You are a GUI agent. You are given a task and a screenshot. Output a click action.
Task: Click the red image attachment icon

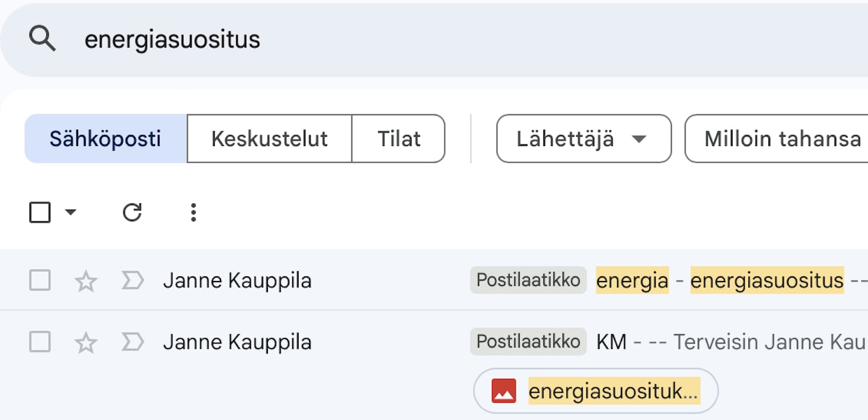[x=503, y=391]
